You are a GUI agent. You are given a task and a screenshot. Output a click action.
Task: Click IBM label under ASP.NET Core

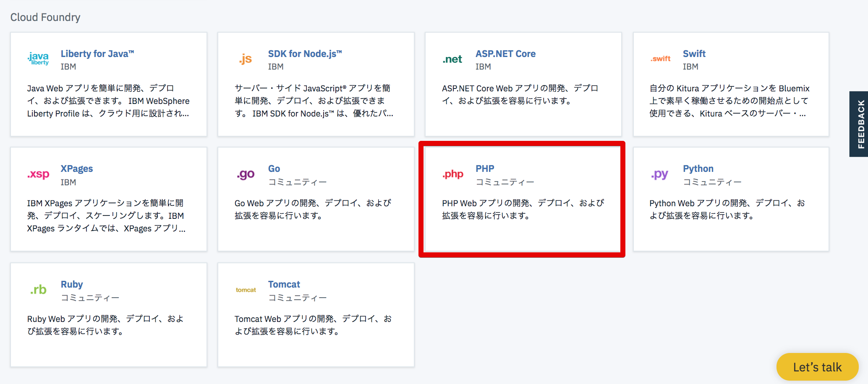pyautogui.click(x=483, y=67)
